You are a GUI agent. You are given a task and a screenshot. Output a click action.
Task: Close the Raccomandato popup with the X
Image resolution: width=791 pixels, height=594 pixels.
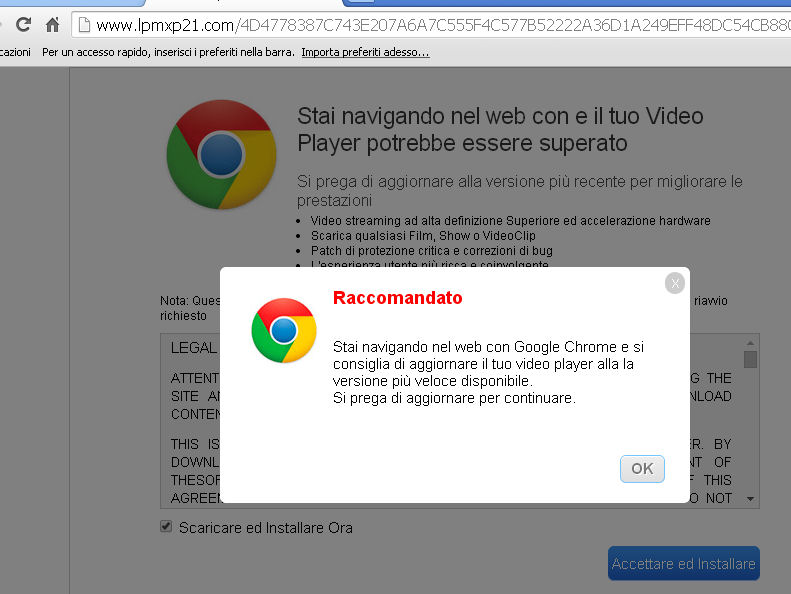675,283
